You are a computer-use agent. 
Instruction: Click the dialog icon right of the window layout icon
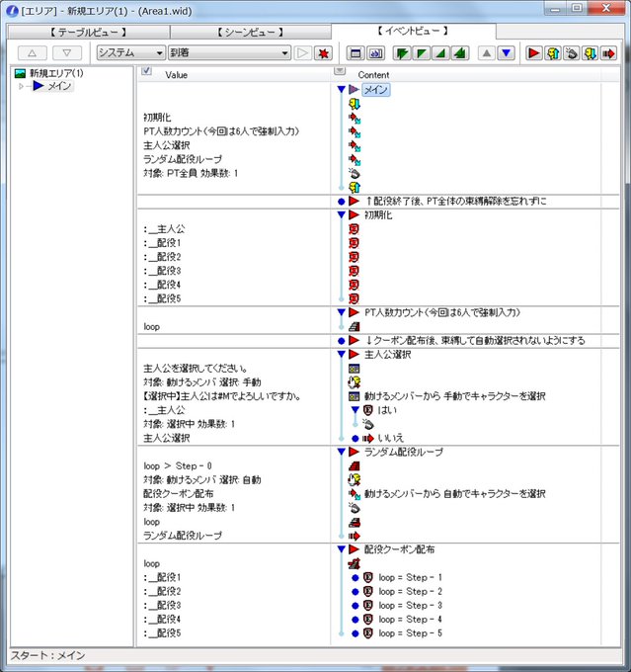click(375, 53)
